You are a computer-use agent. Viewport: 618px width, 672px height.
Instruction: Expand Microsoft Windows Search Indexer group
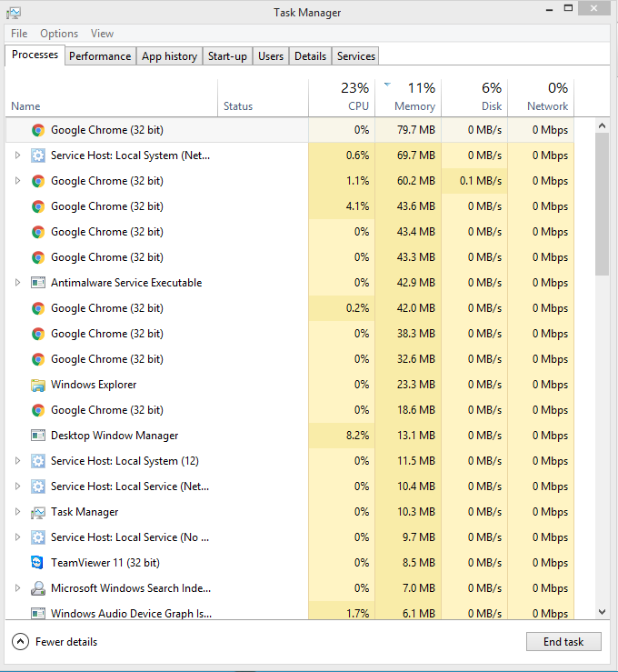coord(17,588)
